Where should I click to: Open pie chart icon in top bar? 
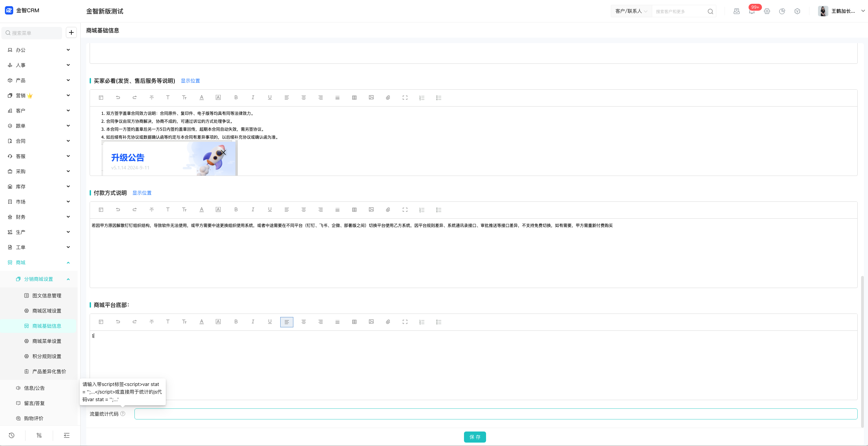pyautogui.click(x=782, y=11)
